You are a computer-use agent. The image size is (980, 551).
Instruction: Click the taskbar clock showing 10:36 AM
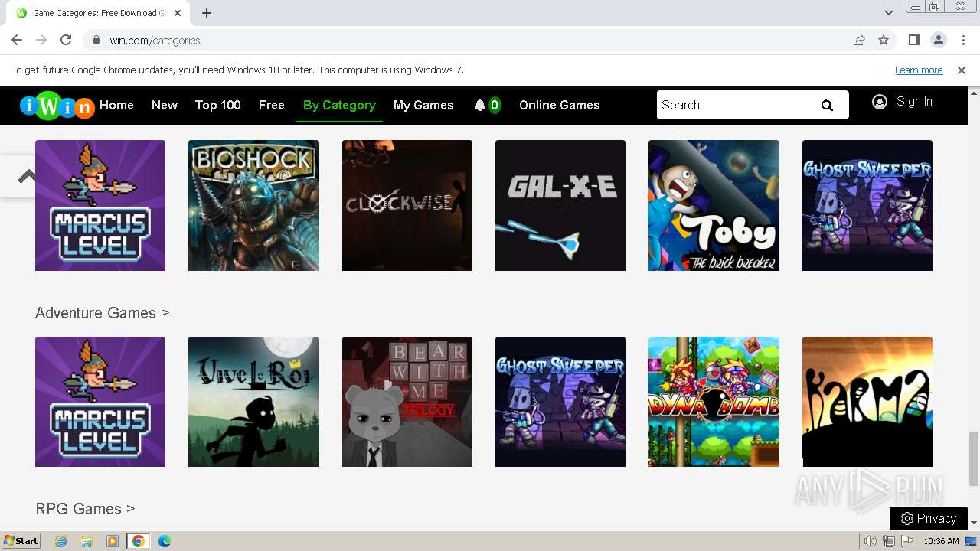(x=941, y=541)
